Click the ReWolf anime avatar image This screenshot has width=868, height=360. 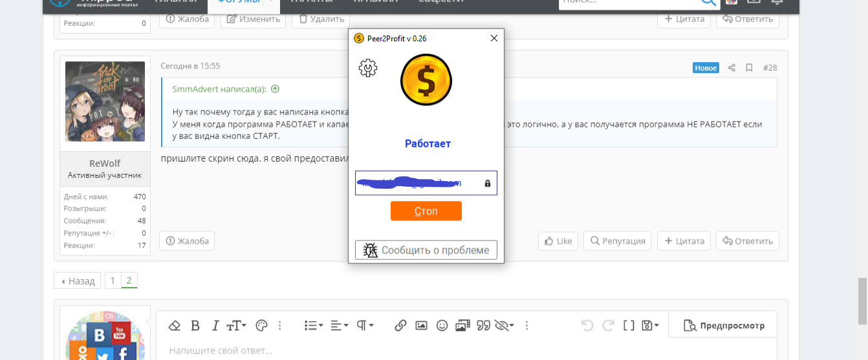(x=105, y=101)
